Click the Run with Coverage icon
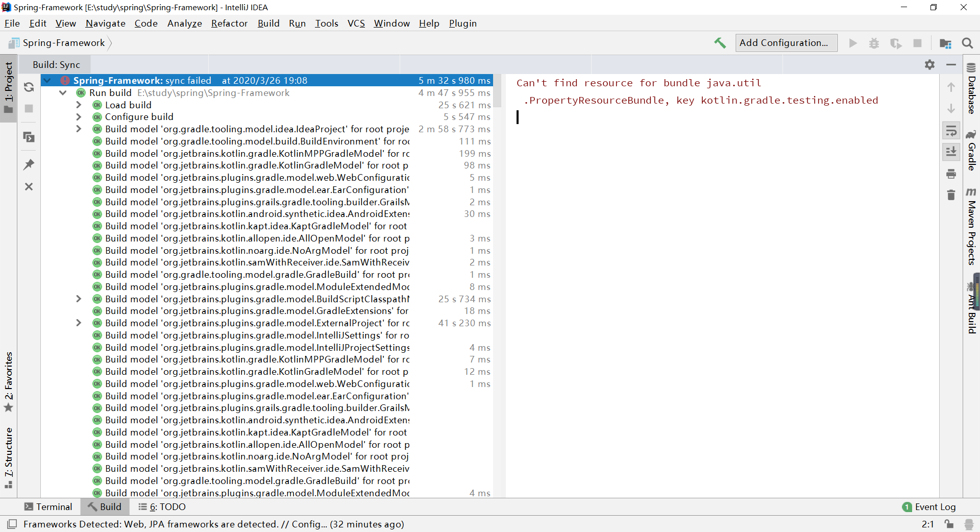The image size is (980, 532). pyautogui.click(x=896, y=43)
